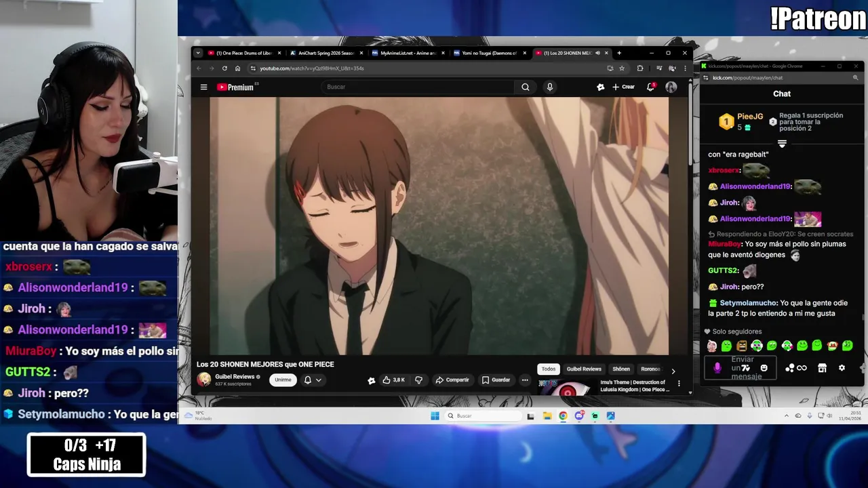Click MiuraBoy username in Kick chat
The image size is (868, 488).
(x=724, y=244)
